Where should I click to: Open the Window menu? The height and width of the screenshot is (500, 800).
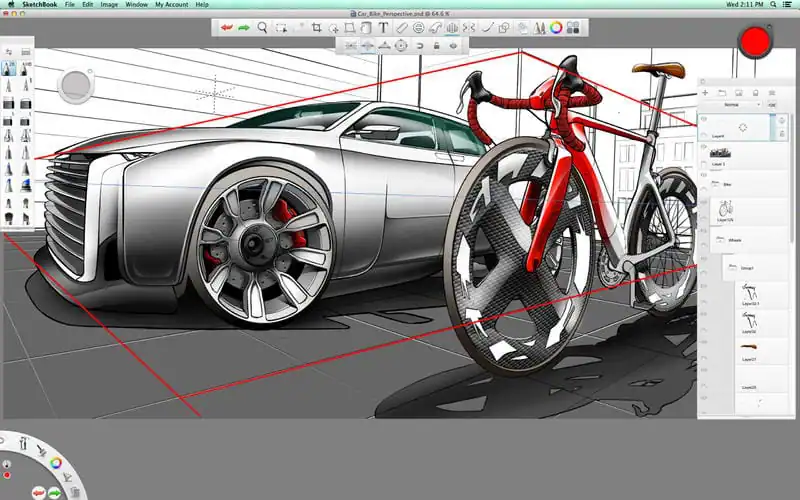point(136,4)
